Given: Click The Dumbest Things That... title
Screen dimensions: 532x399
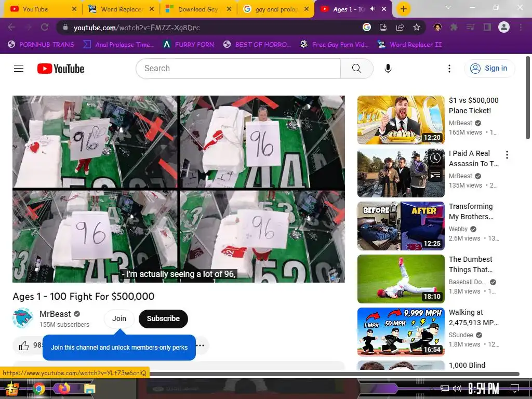Looking at the screenshot, I should (x=471, y=264).
